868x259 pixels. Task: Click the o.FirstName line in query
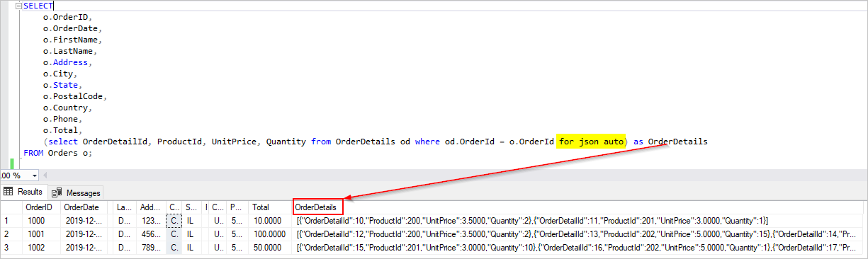click(x=73, y=40)
